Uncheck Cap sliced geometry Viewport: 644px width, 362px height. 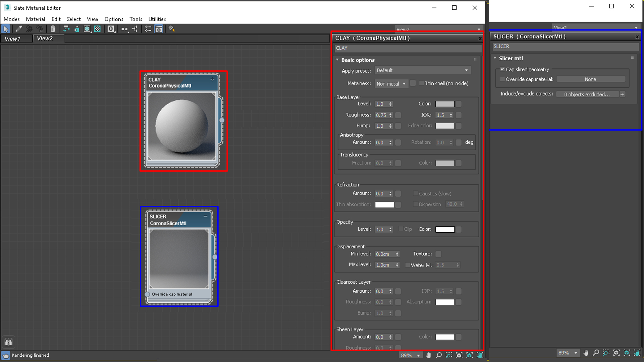pyautogui.click(x=502, y=69)
